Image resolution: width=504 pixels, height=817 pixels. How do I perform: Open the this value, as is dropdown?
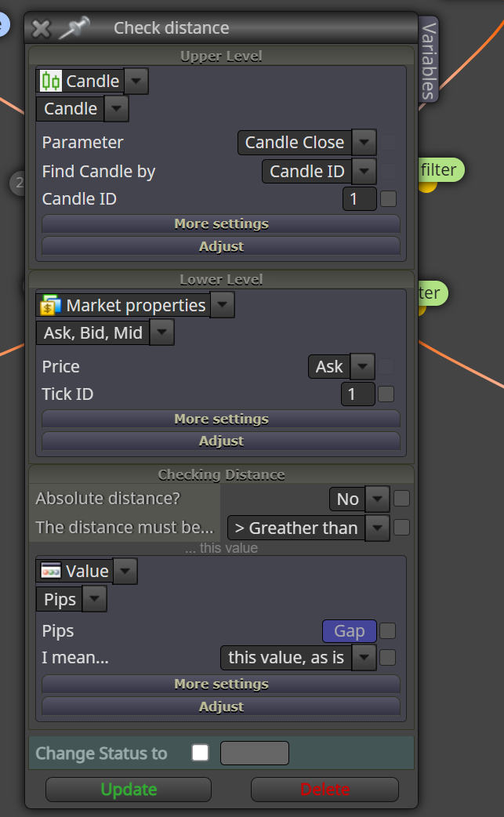(364, 658)
